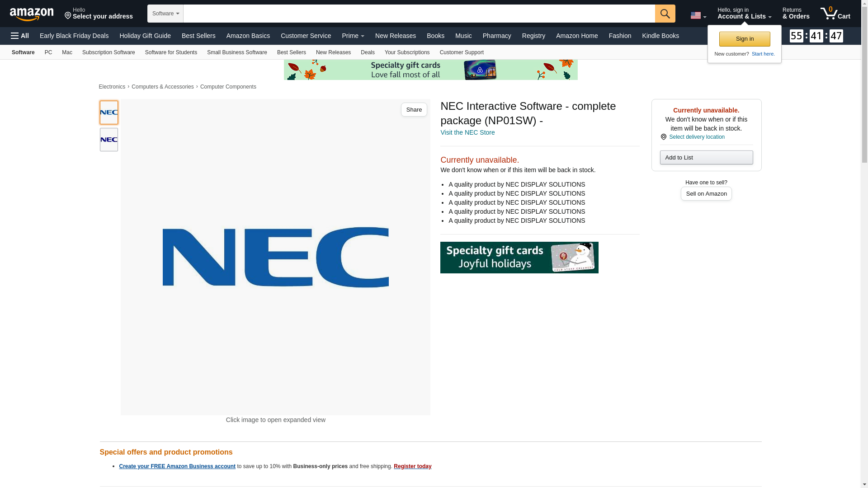The width and height of the screenshot is (868, 488).
Task: Click inside the search input field
Action: (x=419, y=14)
